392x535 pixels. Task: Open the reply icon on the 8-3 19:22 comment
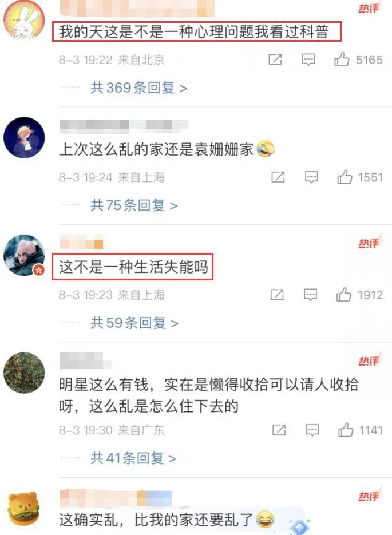[308, 60]
